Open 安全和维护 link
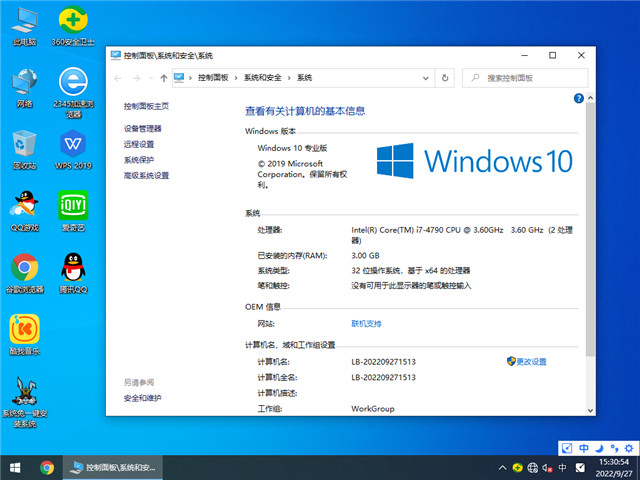 pos(142,398)
